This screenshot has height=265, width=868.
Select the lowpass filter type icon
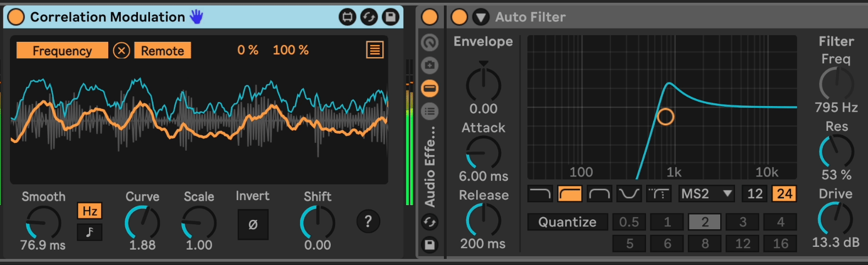point(539,194)
